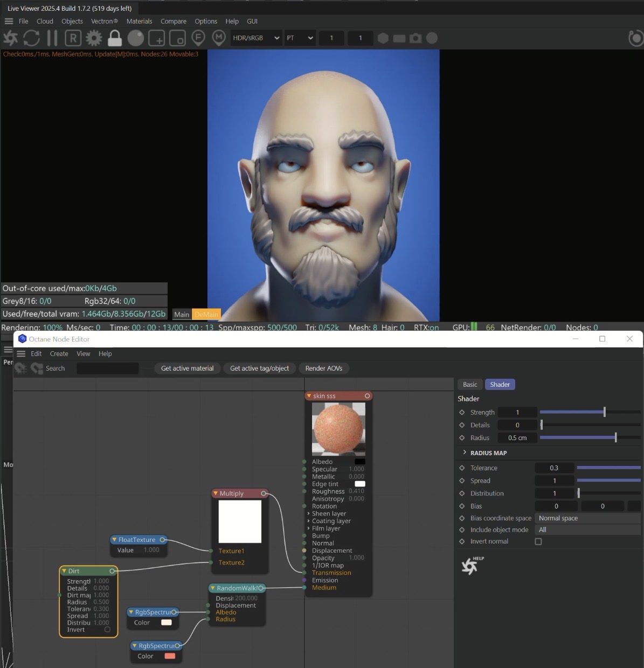Expand the Coating layer row in skin sss

click(x=308, y=521)
